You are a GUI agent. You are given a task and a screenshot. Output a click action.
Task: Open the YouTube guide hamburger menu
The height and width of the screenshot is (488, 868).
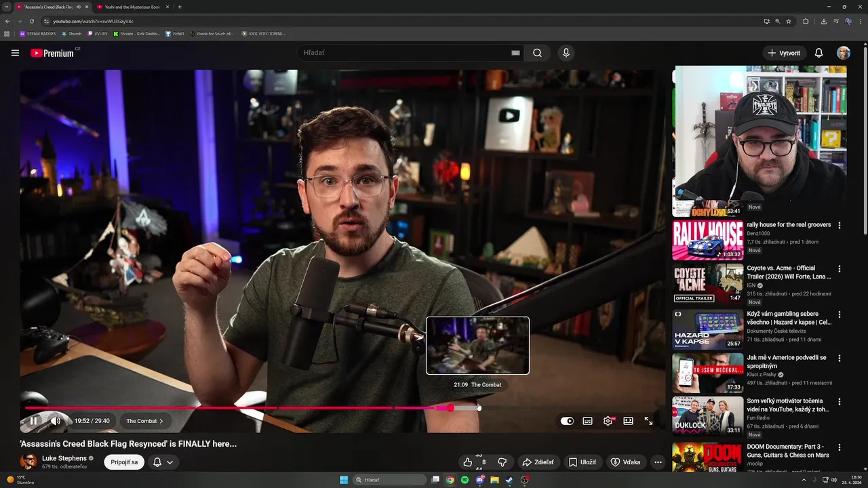click(15, 53)
